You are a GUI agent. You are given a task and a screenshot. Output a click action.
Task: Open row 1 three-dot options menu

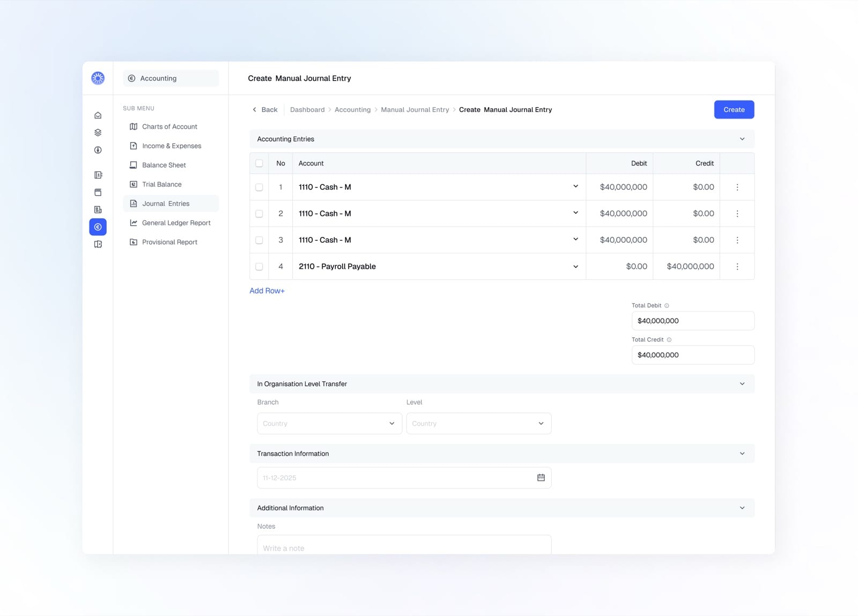point(737,187)
